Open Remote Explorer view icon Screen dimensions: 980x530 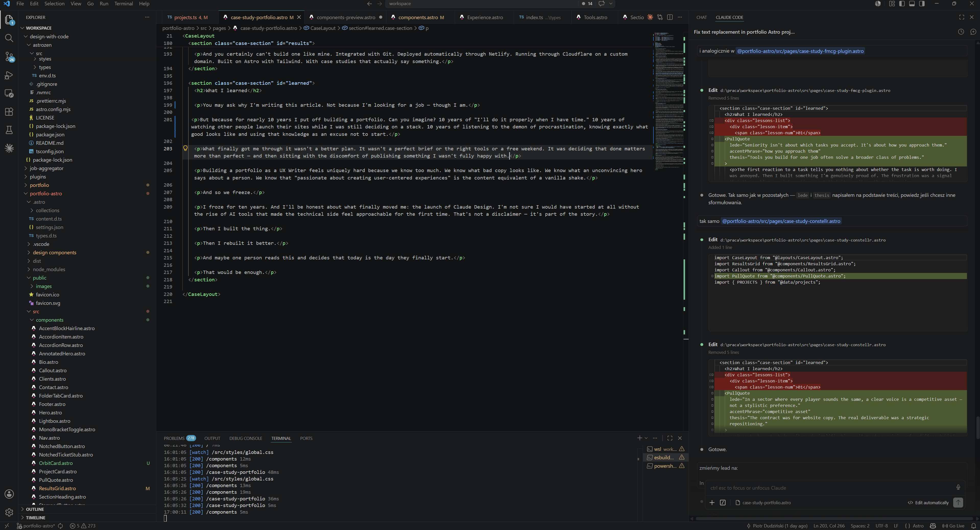(x=9, y=93)
